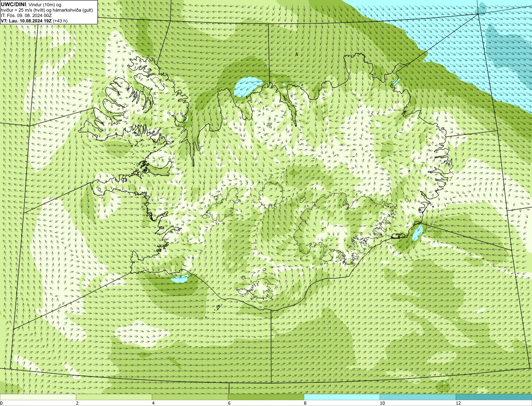Click the '0' tick label on color scale
532x406 pixels.
coord(2,403)
